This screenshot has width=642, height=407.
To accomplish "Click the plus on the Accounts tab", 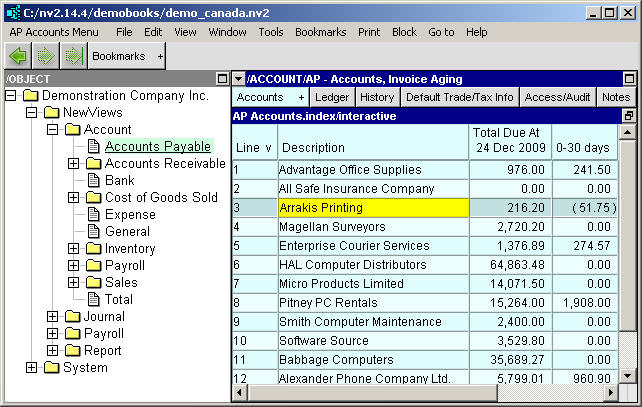I will [x=301, y=97].
